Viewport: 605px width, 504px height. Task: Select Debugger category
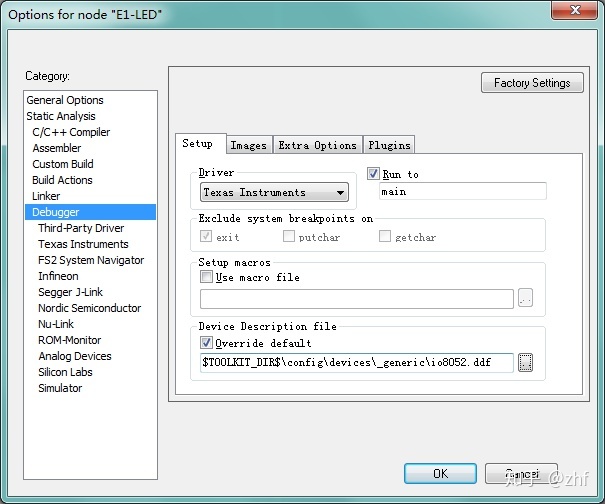[90, 212]
